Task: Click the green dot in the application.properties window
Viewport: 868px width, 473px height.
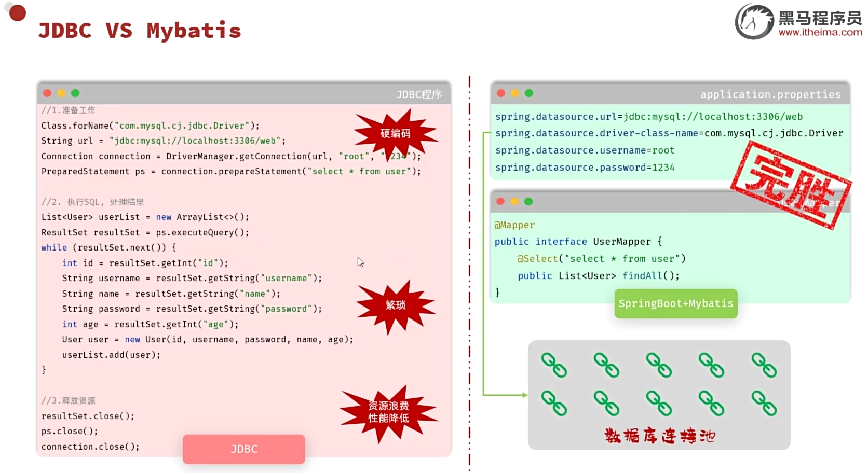Action: coord(529,93)
